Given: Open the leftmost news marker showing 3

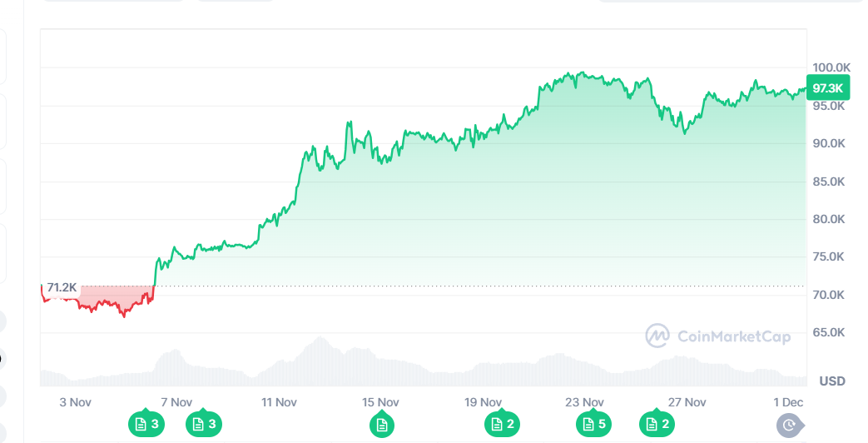Looking at the screenshot, I should tap(146, 425).
